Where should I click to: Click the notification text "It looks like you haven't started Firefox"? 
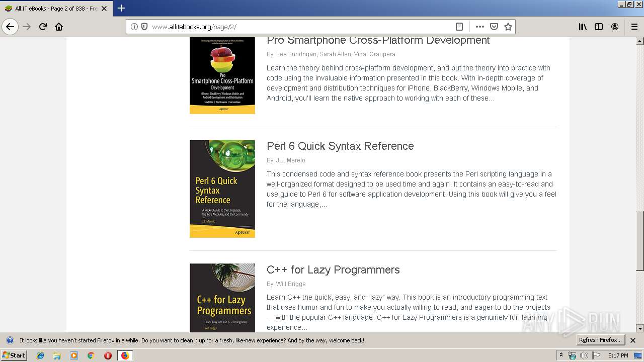tap(192, 340)
